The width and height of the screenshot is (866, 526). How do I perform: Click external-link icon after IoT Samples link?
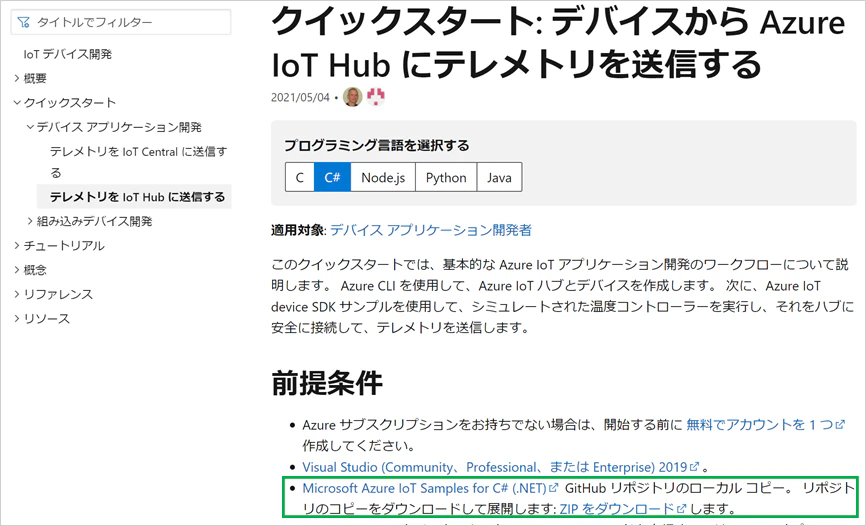(553, 488)
